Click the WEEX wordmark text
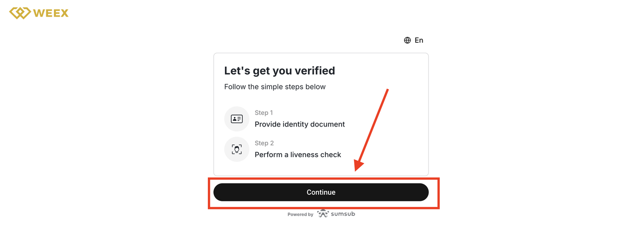Screen dimensions: 644x232 click(51, 13)
